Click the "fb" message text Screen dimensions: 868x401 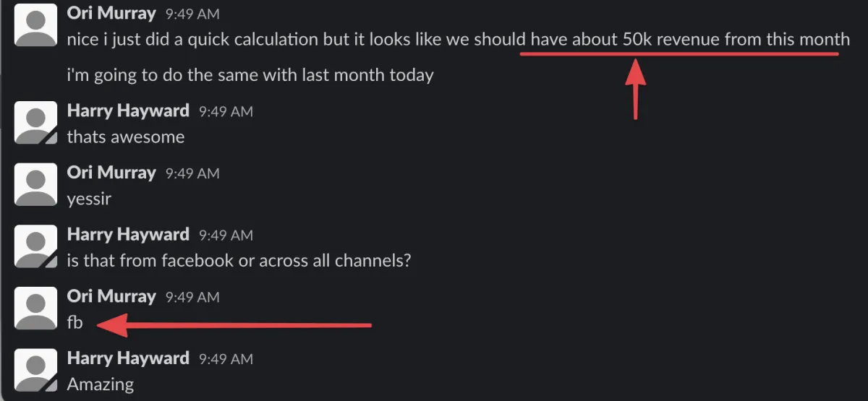(75, 322)
